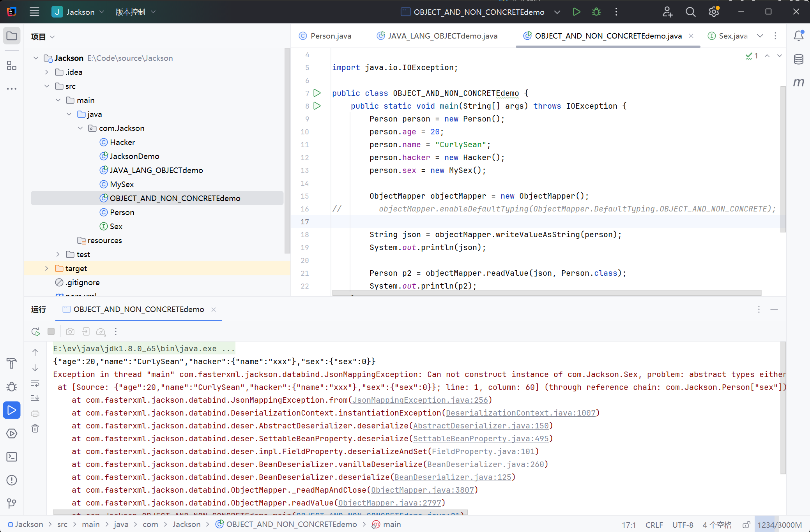Open the Problems tool window
The height and width of the screenshot is (532, 810).
click(12, 480)
